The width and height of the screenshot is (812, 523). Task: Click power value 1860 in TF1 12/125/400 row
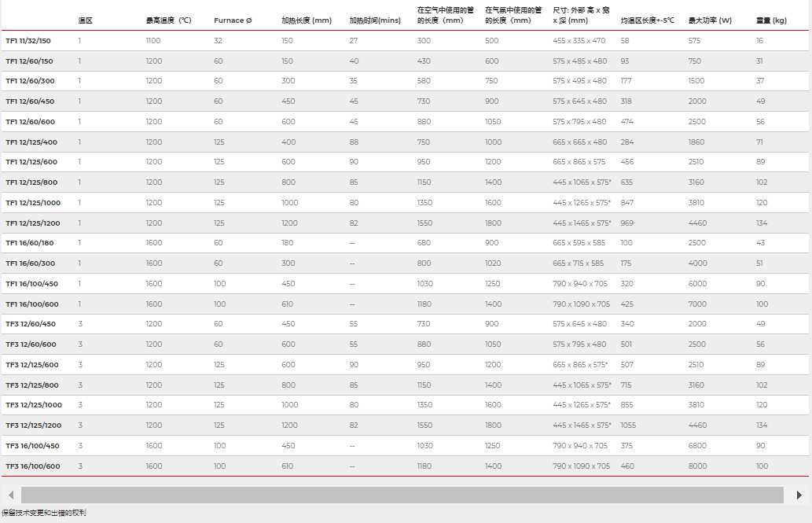pos(696,142)
